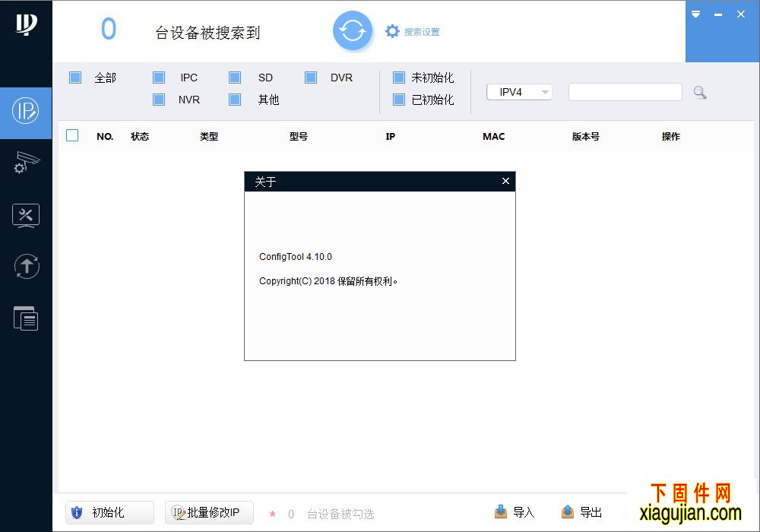Minimize the ConfigTool window
760x532 pixels.
coord(718,14)
